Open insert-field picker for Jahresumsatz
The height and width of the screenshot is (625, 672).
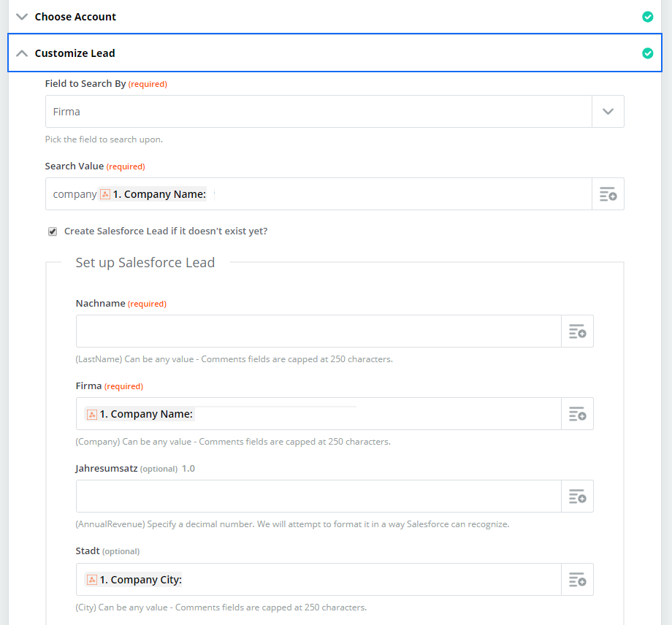(577, 496)
